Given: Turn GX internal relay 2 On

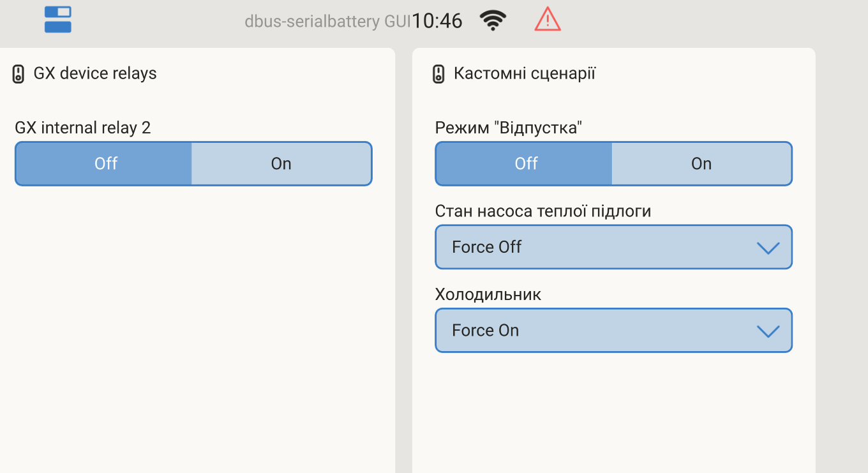Looking at the screenshot, I should (281, 164).
